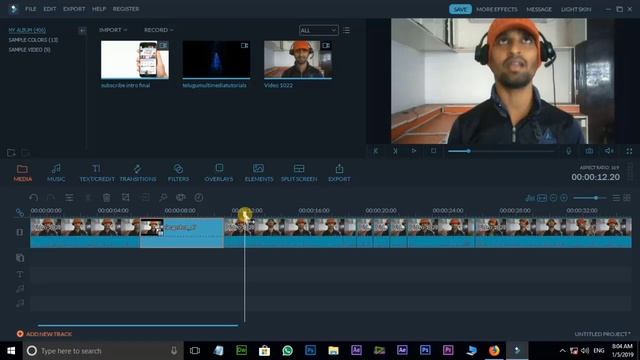This screenshot has width=640, height=360.
Task: Toggle the timeline link/snap icon
Action: click(20, 212)
